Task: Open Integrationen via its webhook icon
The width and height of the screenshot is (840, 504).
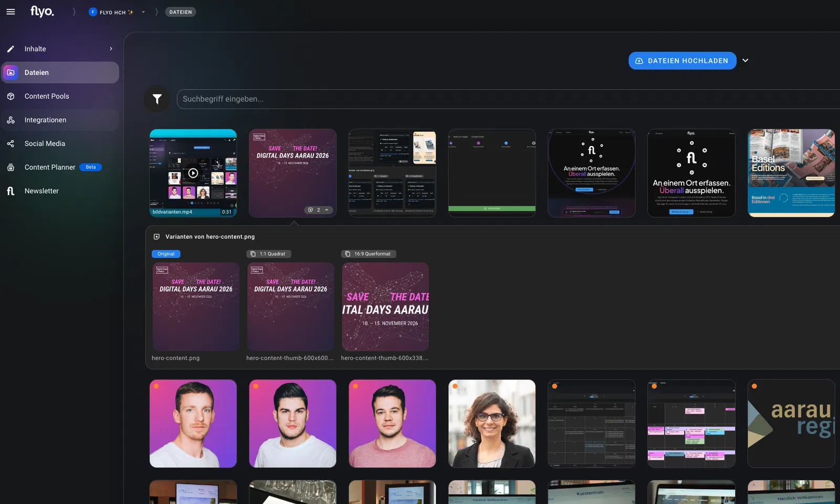Action: pos(10,120)
